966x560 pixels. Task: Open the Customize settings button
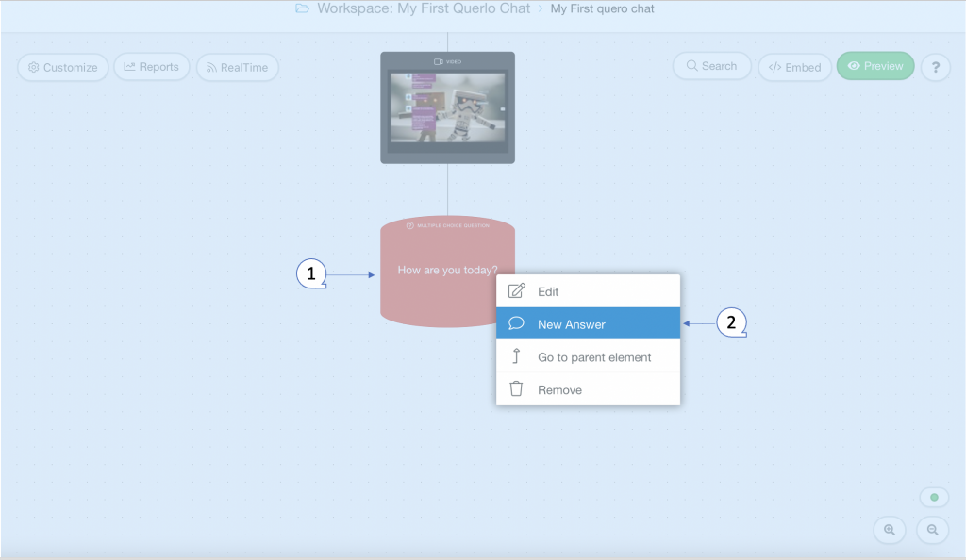[x=63, y=67]
